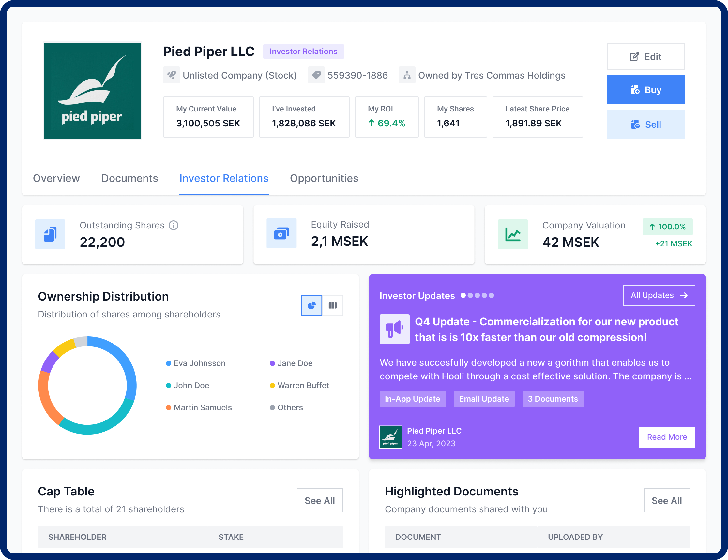Image resolution: width=728 pixels, height=560 pixels.
Task: Click the Eva Johnsson blue legend swatch
Action: coord(169,363)
